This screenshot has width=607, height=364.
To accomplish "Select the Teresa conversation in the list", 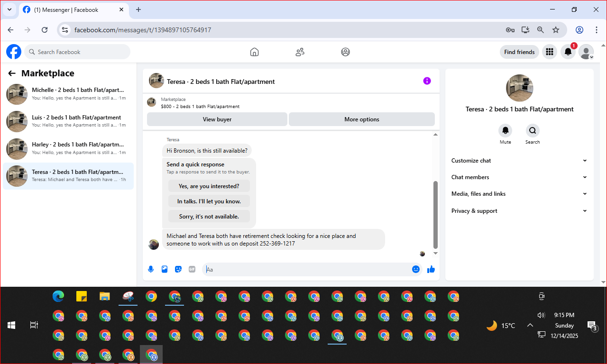I will pos(68,176).
